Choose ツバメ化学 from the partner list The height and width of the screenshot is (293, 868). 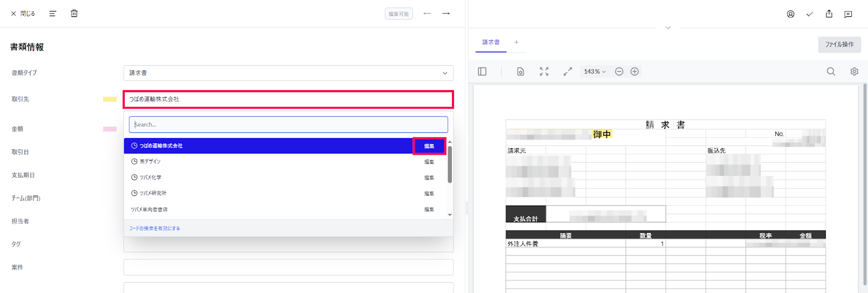coord(269,177)
